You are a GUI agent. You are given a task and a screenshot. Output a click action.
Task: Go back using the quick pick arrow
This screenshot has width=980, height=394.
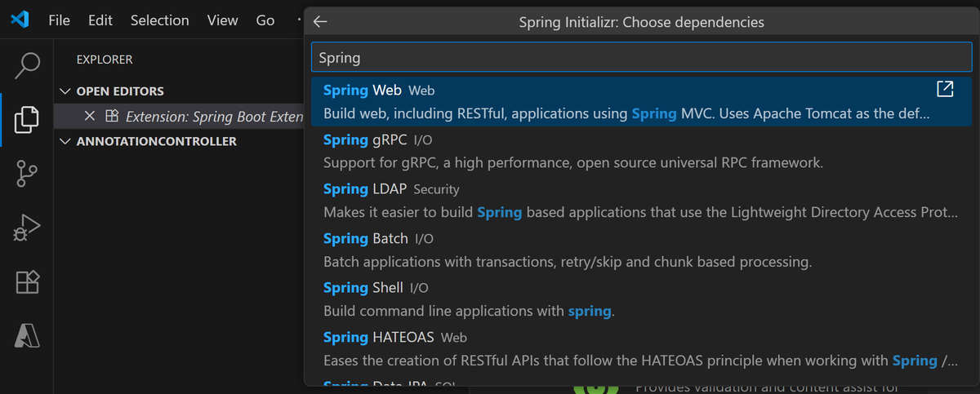pyautogui.click(x=320, y=22)
